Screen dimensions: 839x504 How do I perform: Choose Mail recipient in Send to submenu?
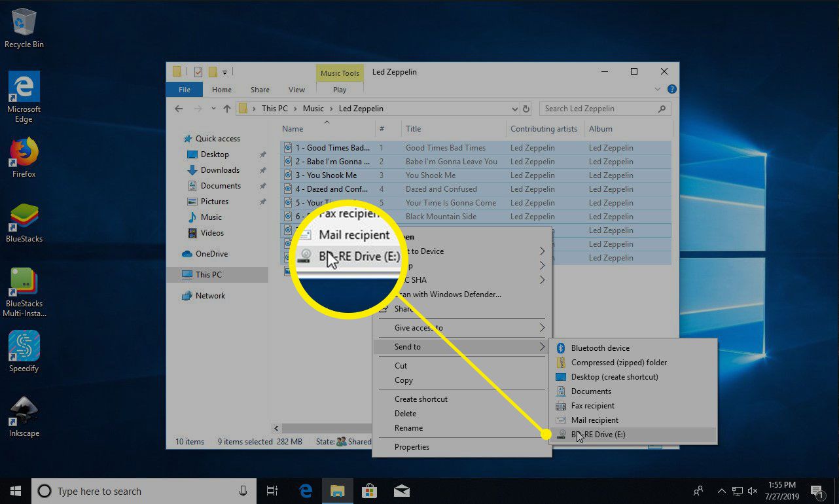click(x=634, y=420)
